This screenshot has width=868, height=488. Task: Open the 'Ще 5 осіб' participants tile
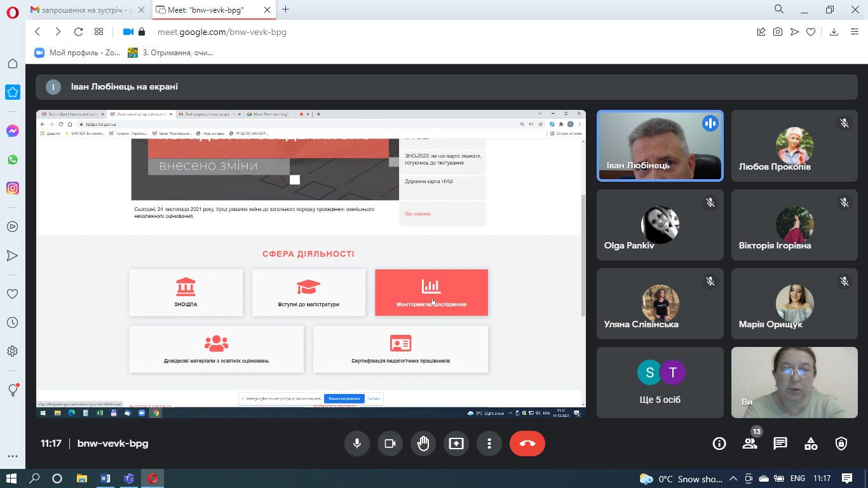660,382
